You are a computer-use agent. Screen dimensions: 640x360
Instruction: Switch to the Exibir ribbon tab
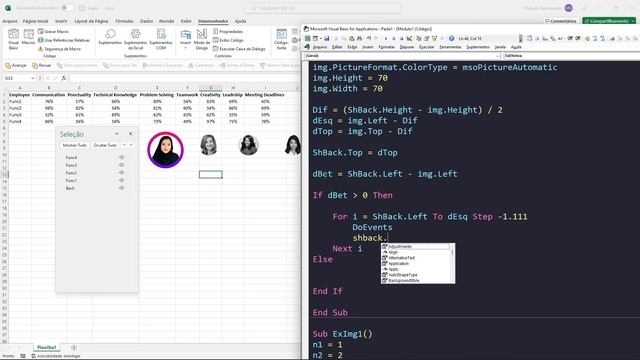click(186, 21)
